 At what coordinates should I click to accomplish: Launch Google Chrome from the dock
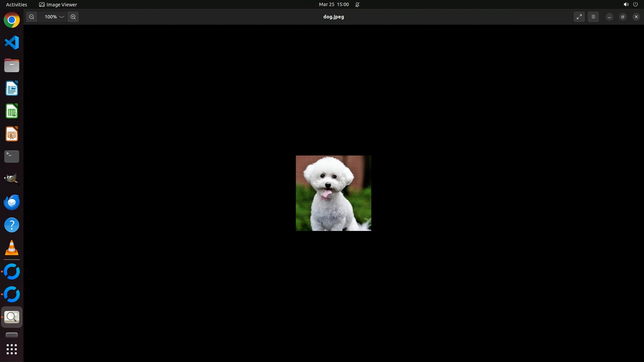(x=12, y=20)
